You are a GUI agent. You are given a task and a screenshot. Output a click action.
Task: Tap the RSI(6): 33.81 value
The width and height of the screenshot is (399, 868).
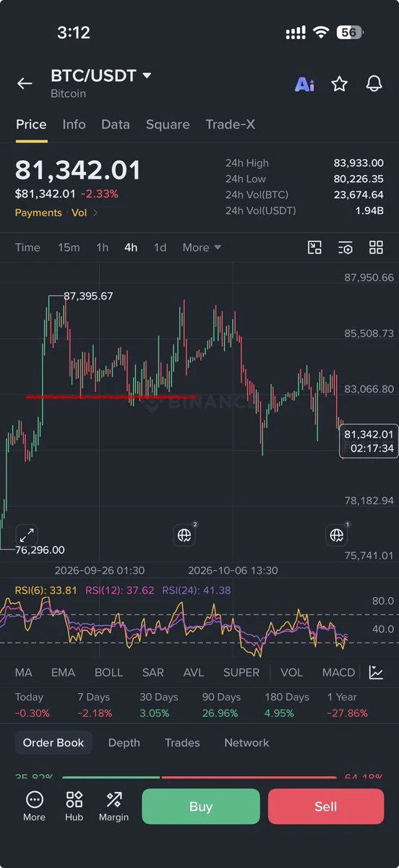pyautogui.click(x=46, y=590)
